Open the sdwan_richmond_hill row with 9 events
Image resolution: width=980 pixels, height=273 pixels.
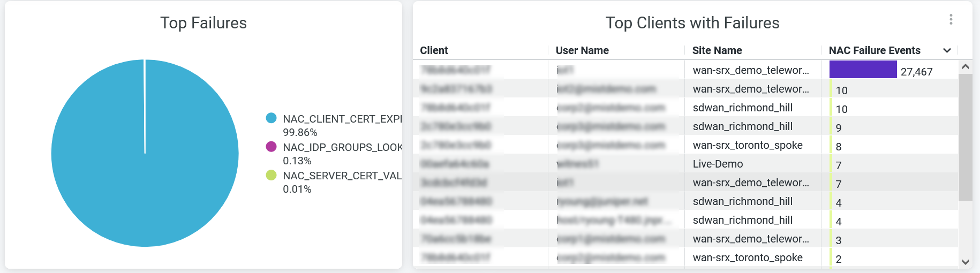click(x=742, y=126)
